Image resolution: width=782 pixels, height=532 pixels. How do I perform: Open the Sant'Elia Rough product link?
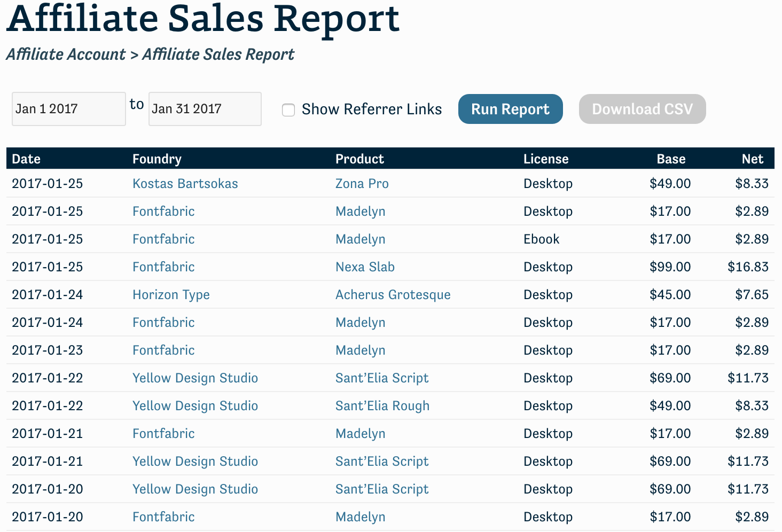tap(382, 406)
